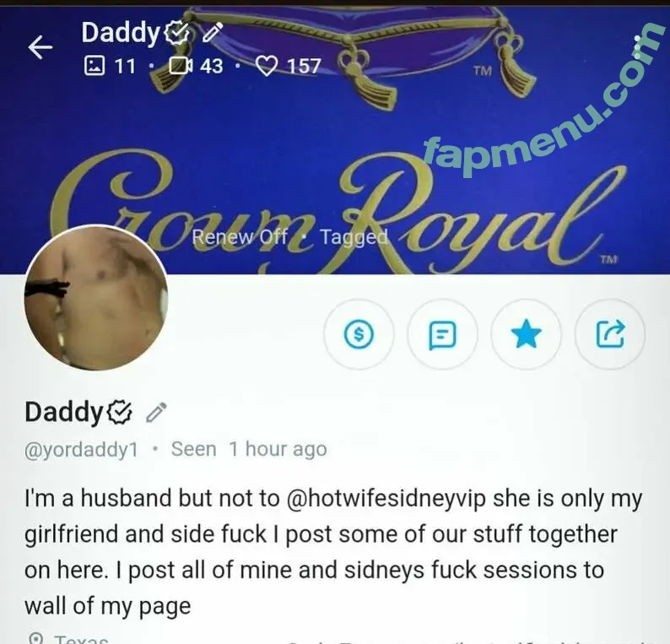The width and height of the screenshot is (670, 644).
Task: Toggle the blue star favorite button
Action: (x=526, y=334)
